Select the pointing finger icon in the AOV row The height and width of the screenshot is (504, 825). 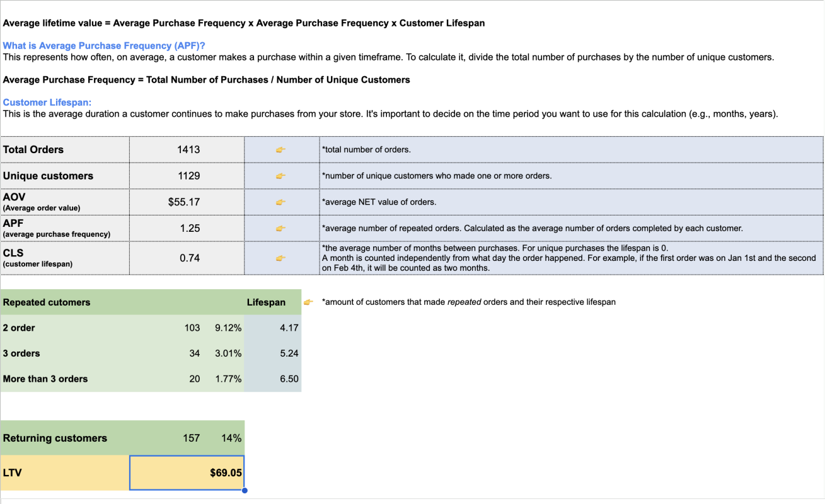[x=281, y=202]
